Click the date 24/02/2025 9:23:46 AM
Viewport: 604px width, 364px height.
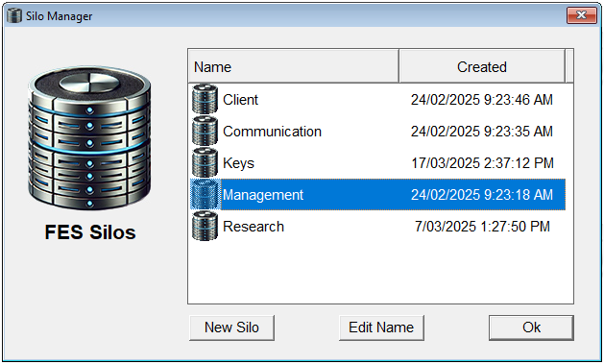482,100
